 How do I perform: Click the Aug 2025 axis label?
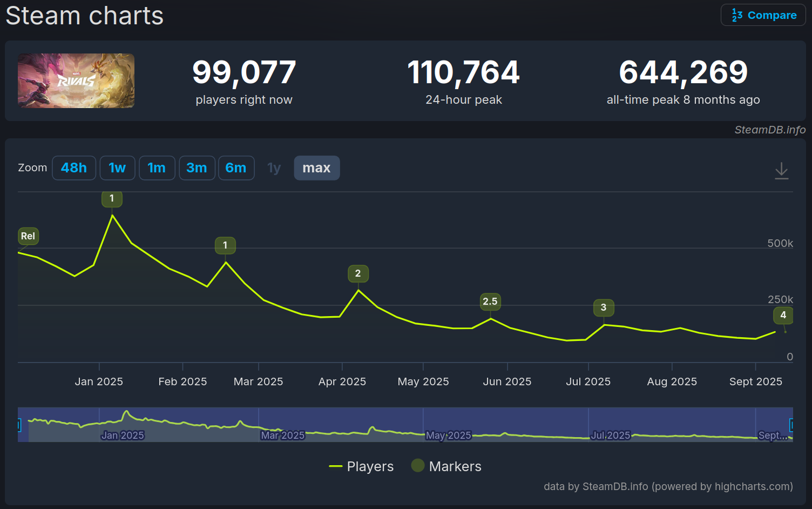(672, 381)
